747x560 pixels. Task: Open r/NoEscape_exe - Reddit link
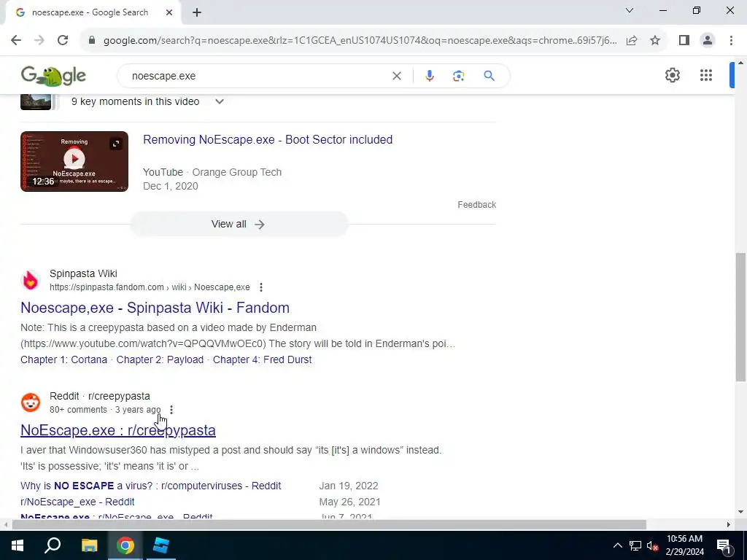77,502
